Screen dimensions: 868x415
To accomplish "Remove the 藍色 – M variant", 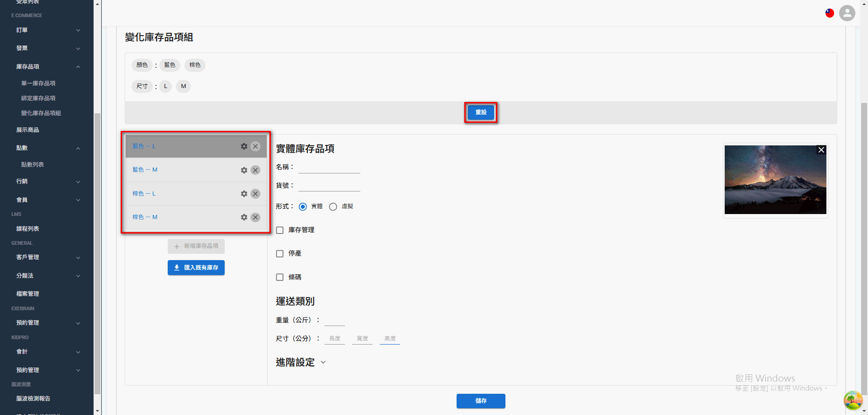I will click(255, 170).
